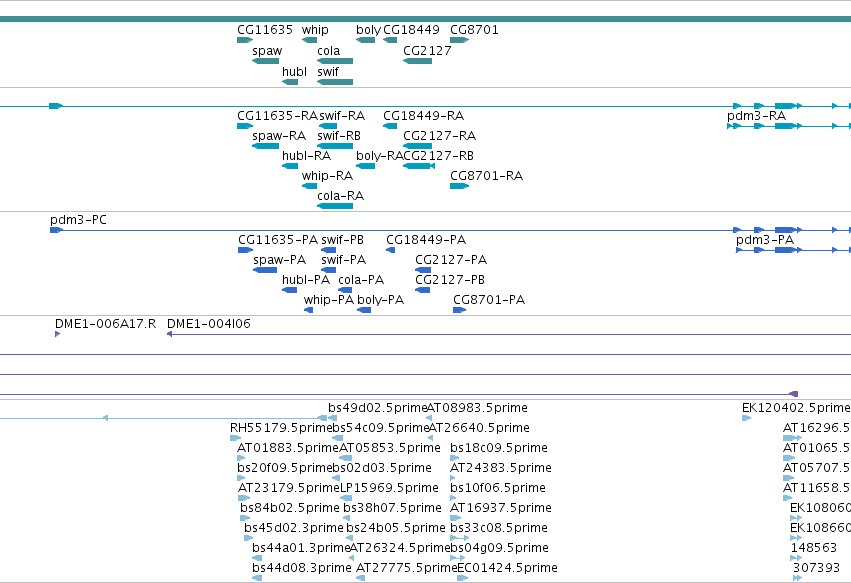This screenshot has height=583, width=851.
Task: Select the CG2127-PB protein feature
Action: (422, 290)
